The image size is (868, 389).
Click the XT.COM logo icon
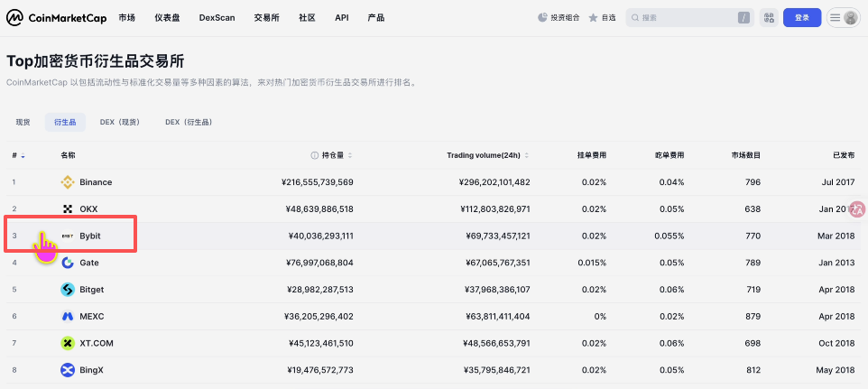(68, 343)
